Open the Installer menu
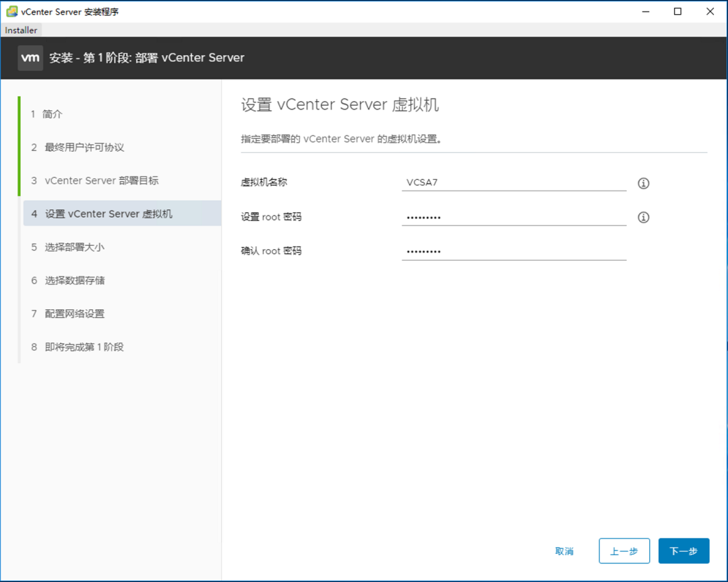 coord(21,30)
